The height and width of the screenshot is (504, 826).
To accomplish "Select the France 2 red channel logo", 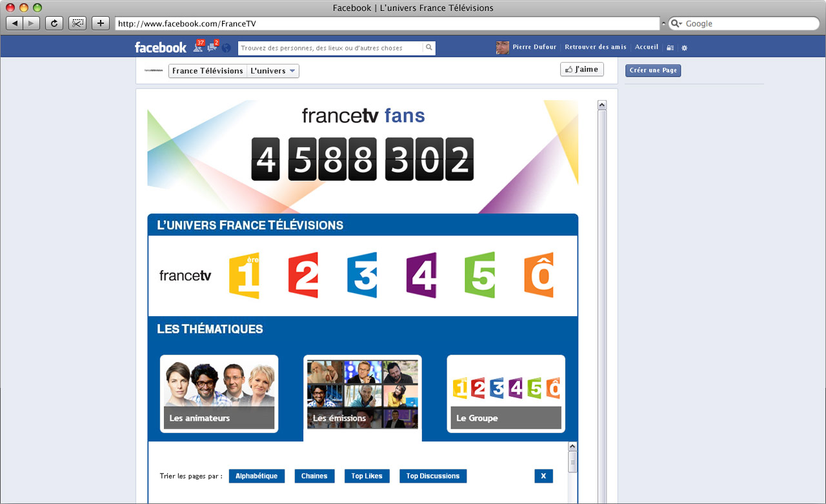I will (x=303, y=276).
